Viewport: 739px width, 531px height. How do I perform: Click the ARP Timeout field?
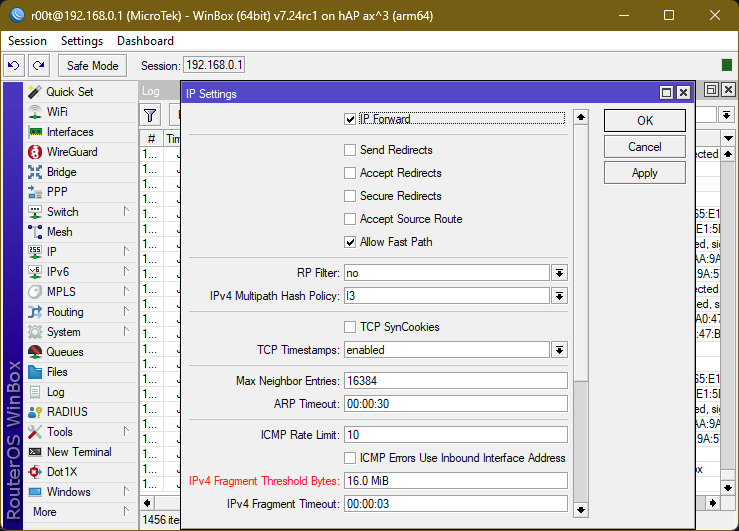coord(456,404)
